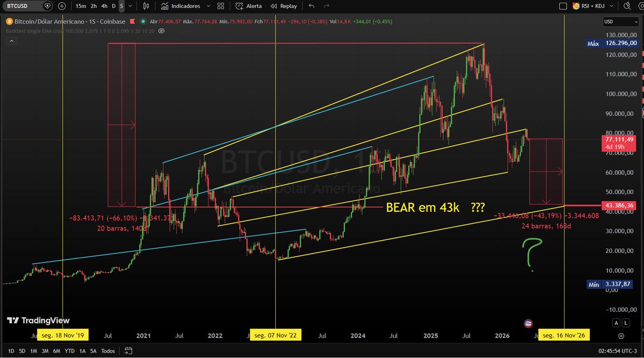
Task: Open the BTCUSD symbol search box
Action: (28, 6)
